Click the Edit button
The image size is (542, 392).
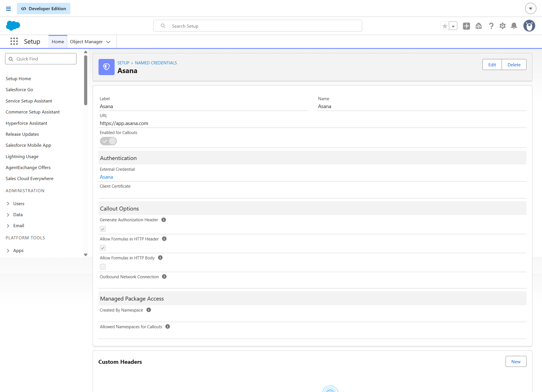click(492, 65)
